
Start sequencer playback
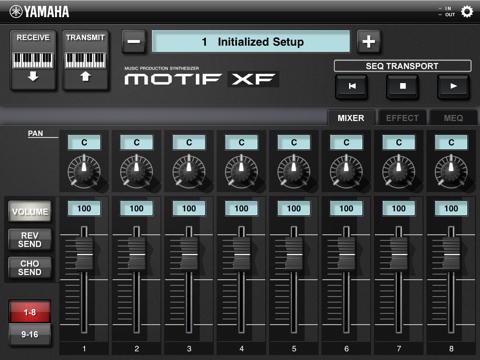[x=453, y=86]
